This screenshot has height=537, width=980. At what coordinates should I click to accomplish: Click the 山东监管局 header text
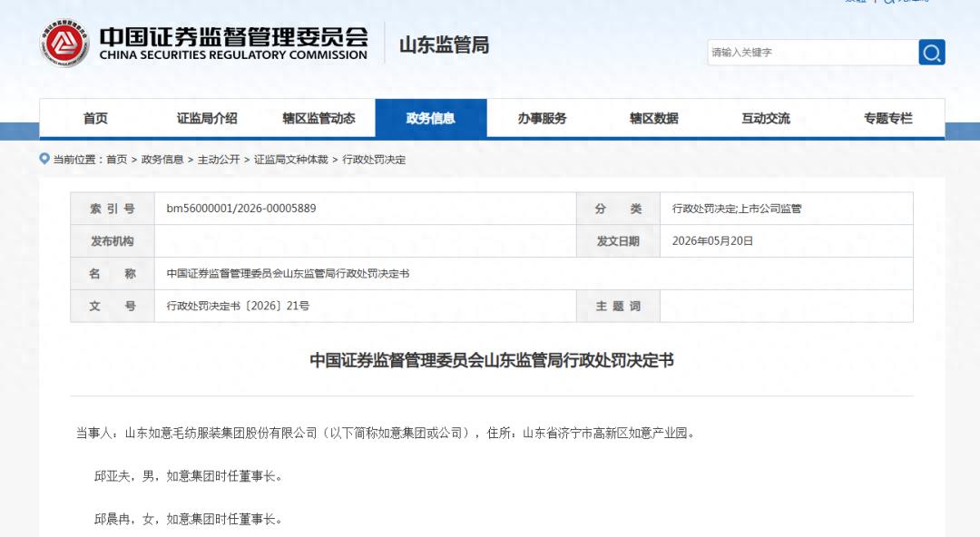tap(444, 45)
